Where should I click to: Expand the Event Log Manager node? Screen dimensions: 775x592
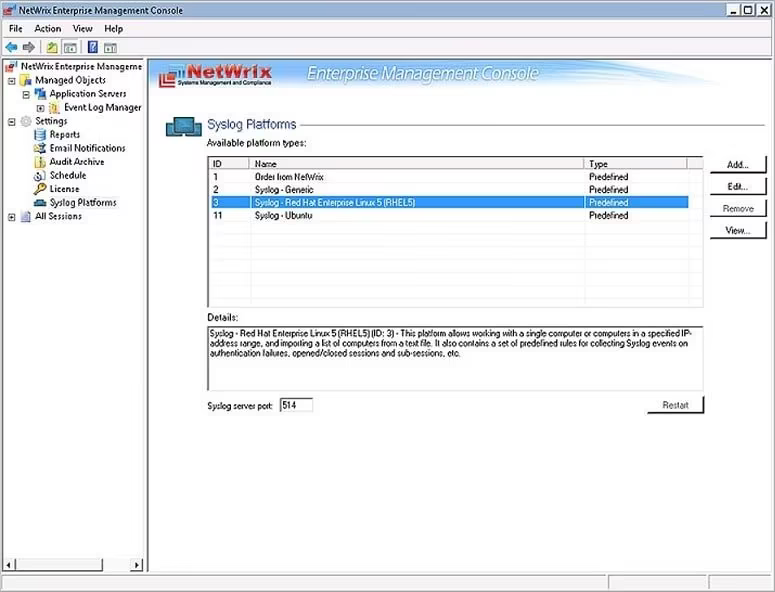41,108
